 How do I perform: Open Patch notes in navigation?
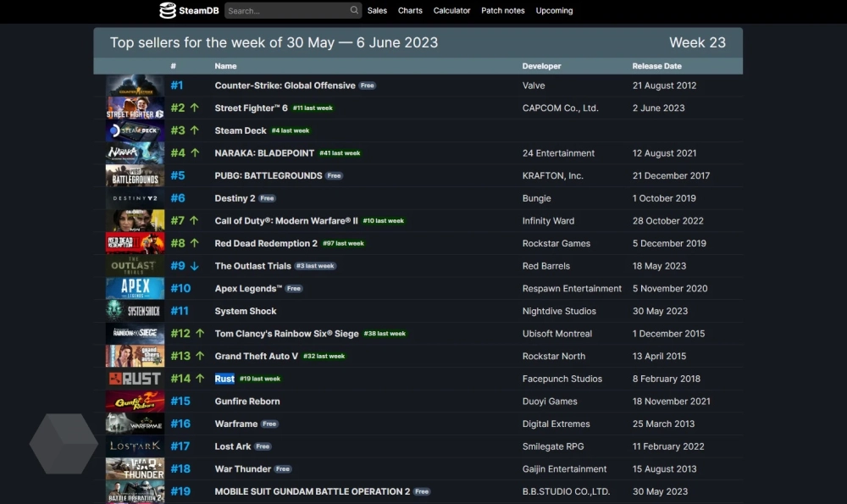[502, 11]
